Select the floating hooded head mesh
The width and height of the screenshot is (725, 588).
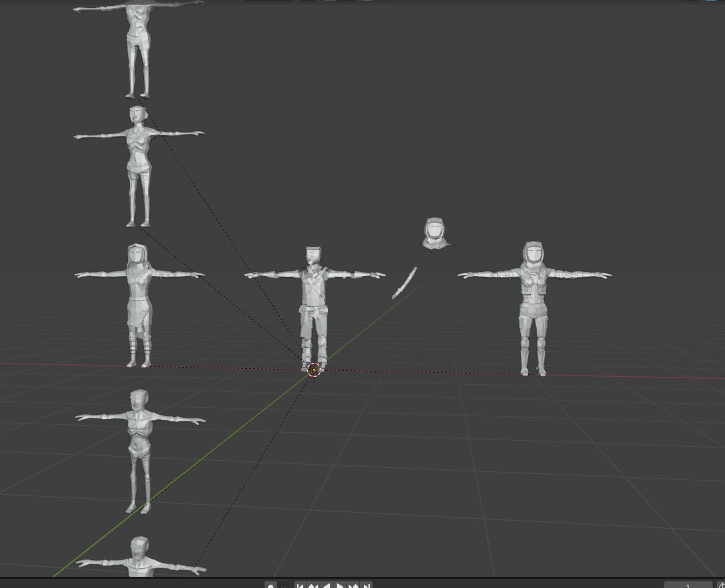coord(436,234)
